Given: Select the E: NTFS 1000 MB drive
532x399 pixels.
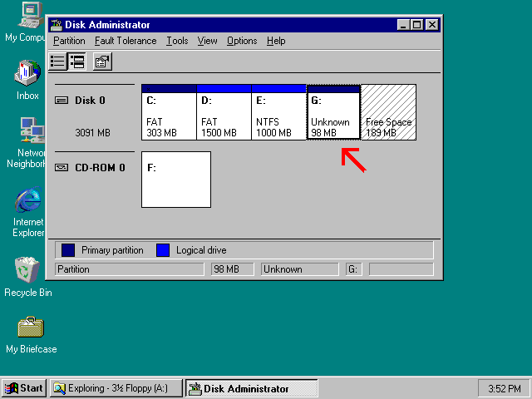Looking at the screenshot, I should tap(279, 112).
